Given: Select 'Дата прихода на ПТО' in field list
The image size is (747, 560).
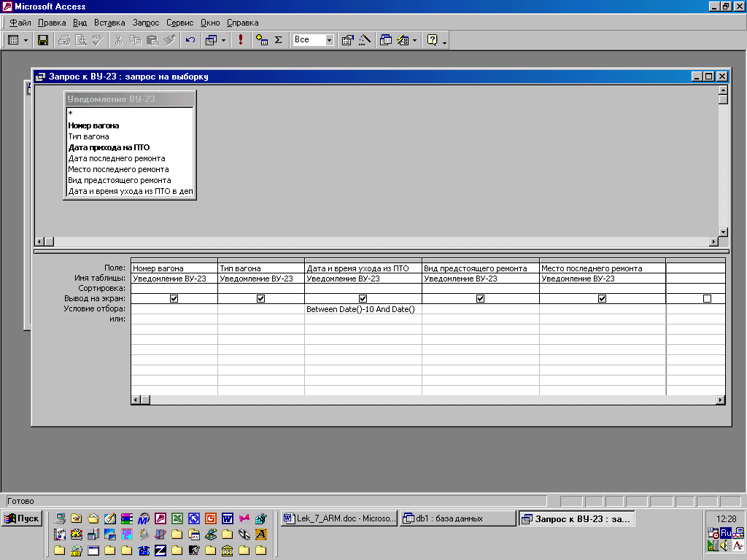Looking at the screenshot, I should [x=130, y=147].
